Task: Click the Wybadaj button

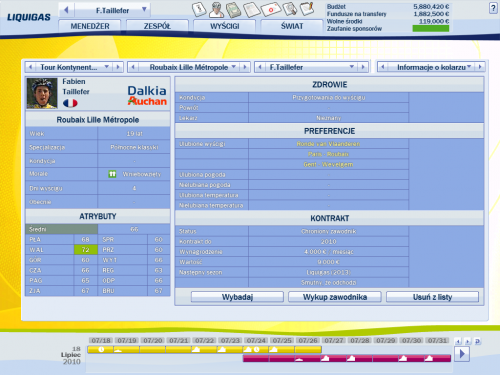Action: click(x=237, y=297)
